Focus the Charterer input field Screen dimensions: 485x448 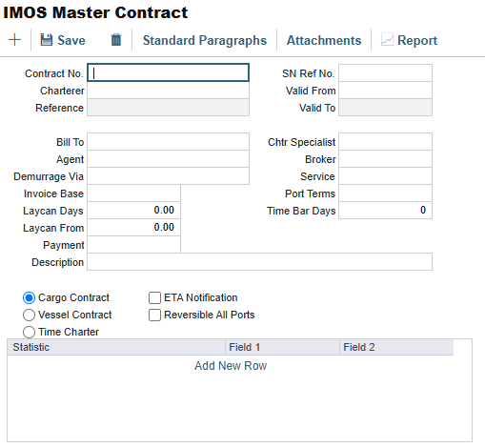(x=168, y=91)
